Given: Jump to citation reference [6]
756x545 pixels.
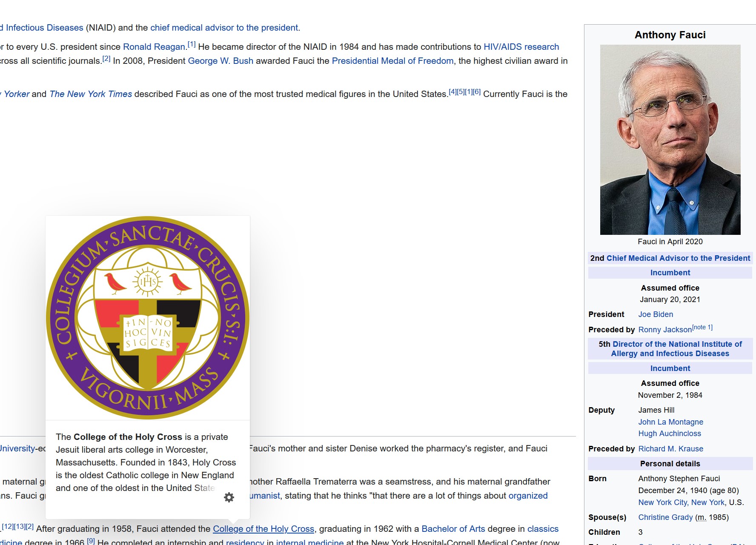Looking at the screenshot, I should click(477, 91).
